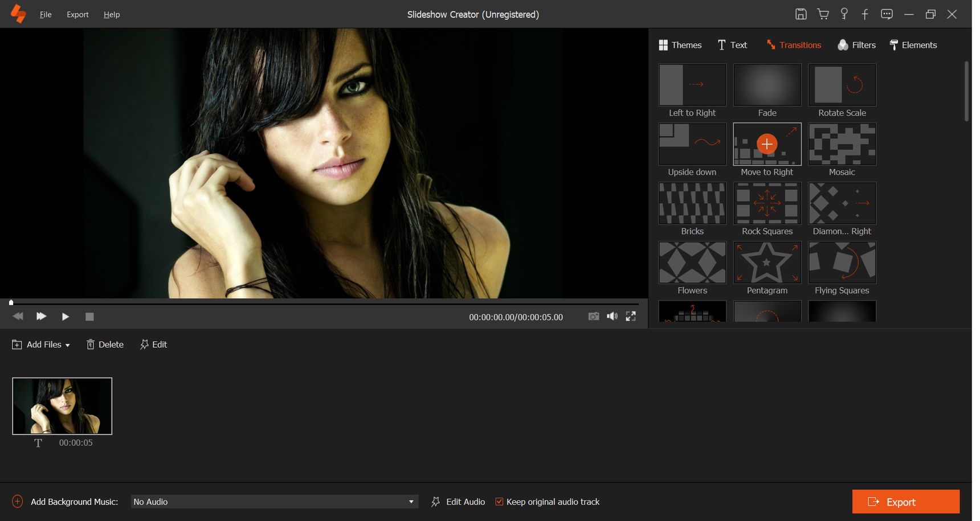The image size is (980, 521).
Task: Open the Add Files dropdown
Action: coord(41,344)
